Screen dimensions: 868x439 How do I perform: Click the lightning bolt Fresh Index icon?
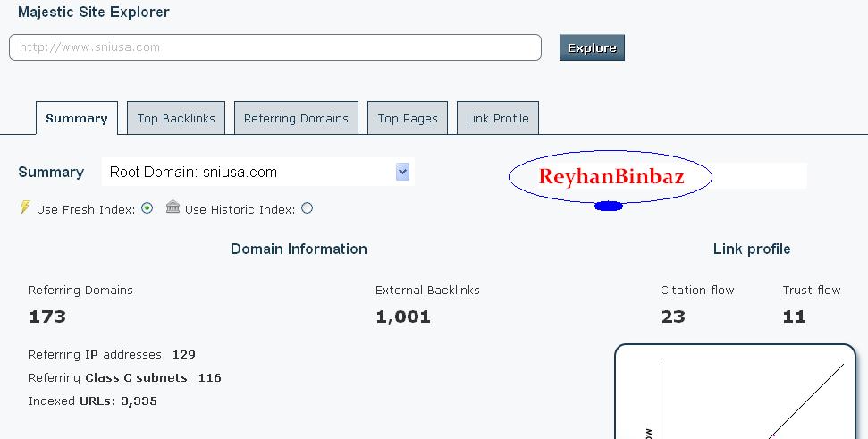pyautogui.click(x=25, y=207)
